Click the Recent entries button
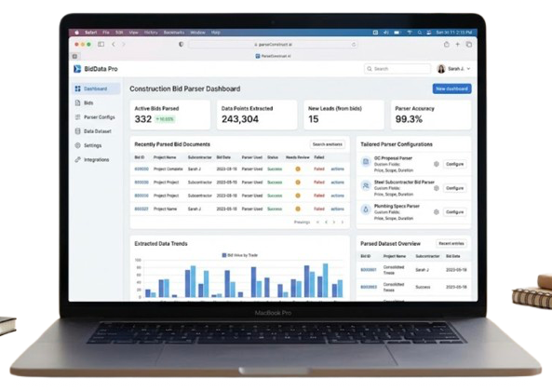 point(451,243)
